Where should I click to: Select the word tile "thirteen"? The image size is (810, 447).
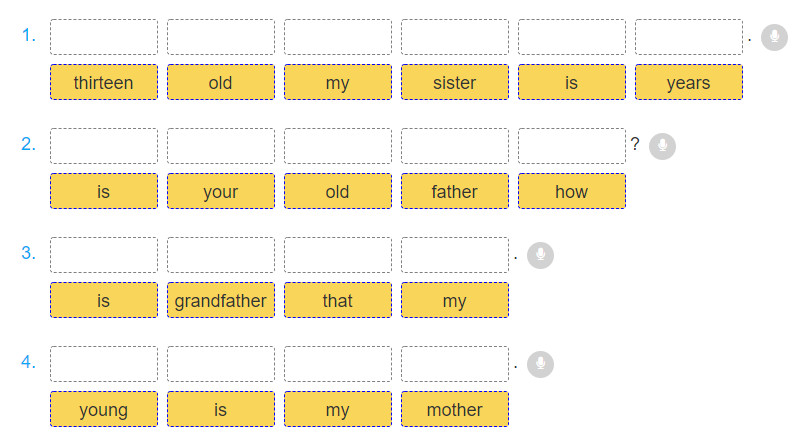point(104,83)
